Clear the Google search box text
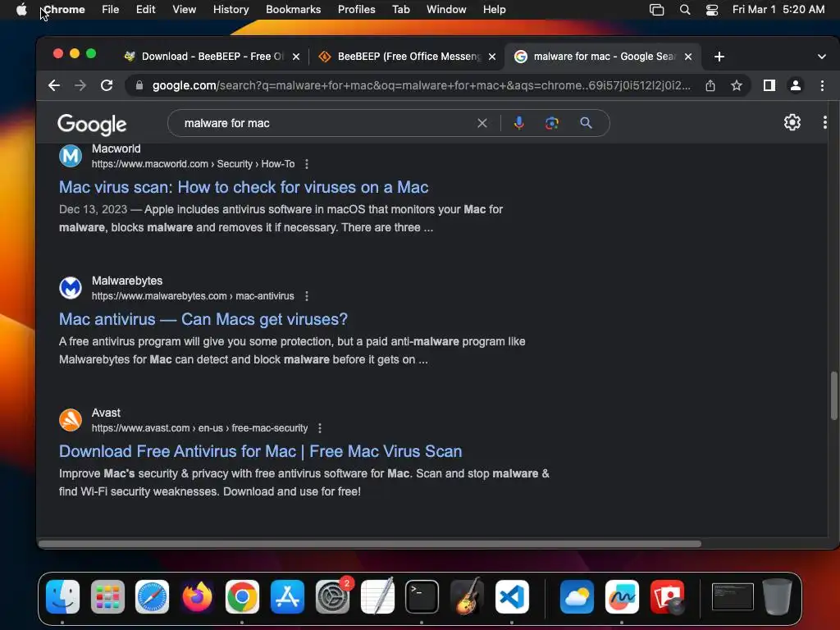This screenshot has width=840, height=630. (482, 123)
